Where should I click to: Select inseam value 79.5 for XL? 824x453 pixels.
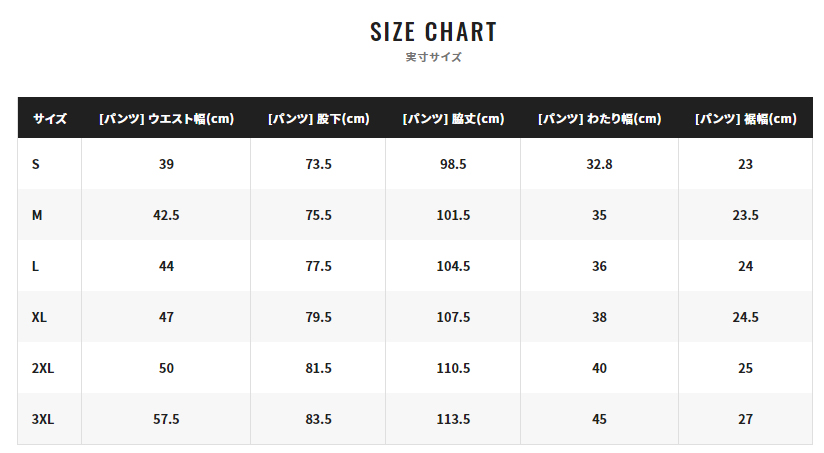[318, 317]
